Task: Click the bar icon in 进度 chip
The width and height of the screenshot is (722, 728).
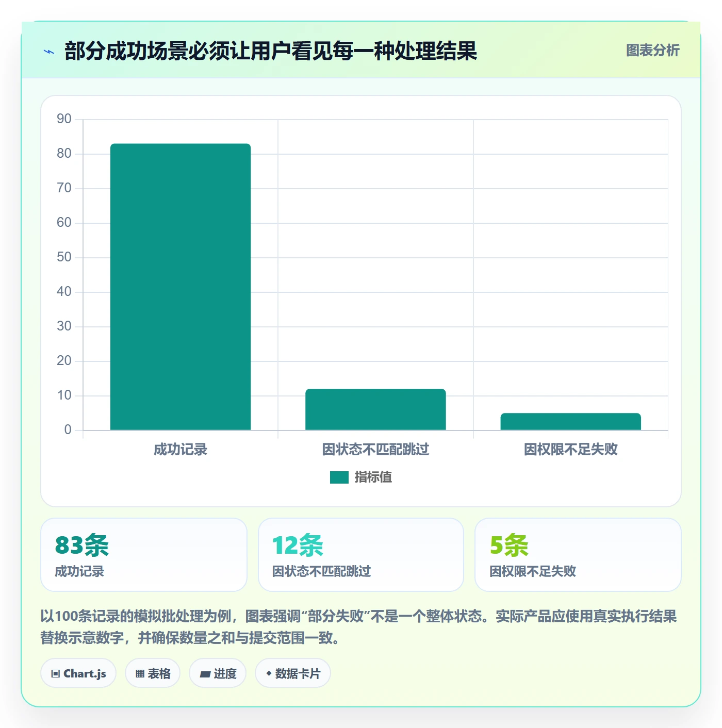Action: point(205,674)
